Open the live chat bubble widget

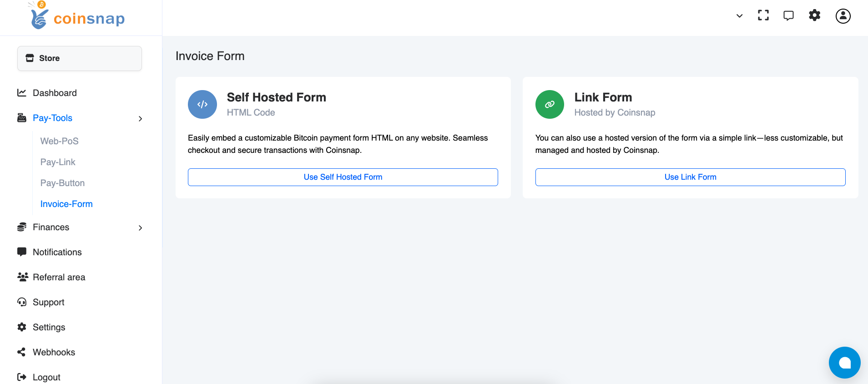click(844, 363)
